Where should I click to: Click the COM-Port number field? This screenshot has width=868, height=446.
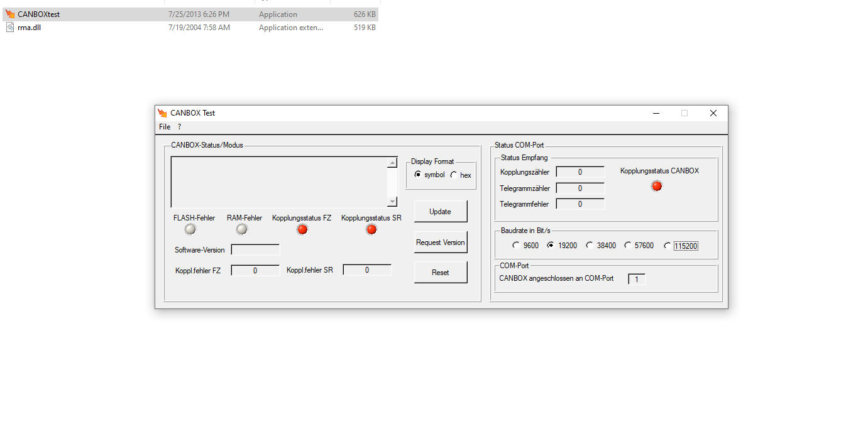point(636,278)
